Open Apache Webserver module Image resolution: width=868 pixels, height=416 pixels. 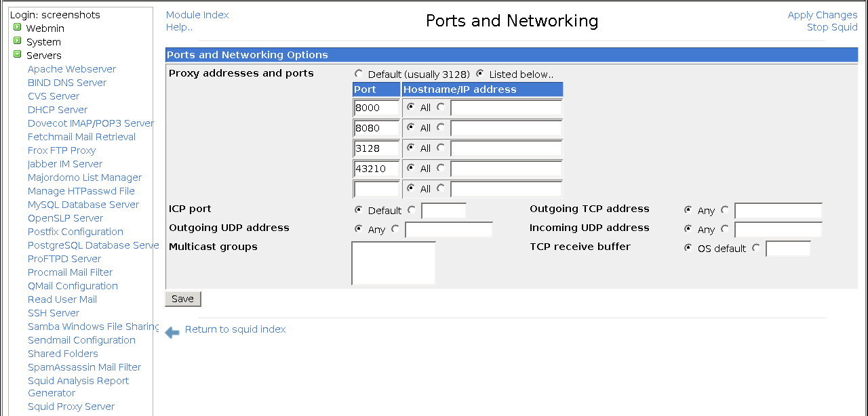pyautogui.click(x=72, y=69)
